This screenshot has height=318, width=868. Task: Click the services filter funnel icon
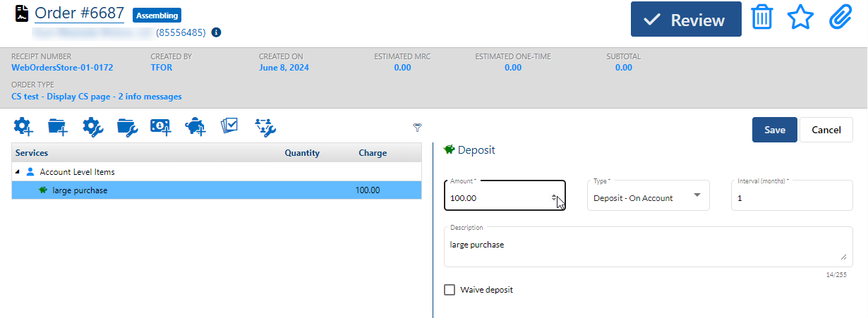click(x=417, y=128)
